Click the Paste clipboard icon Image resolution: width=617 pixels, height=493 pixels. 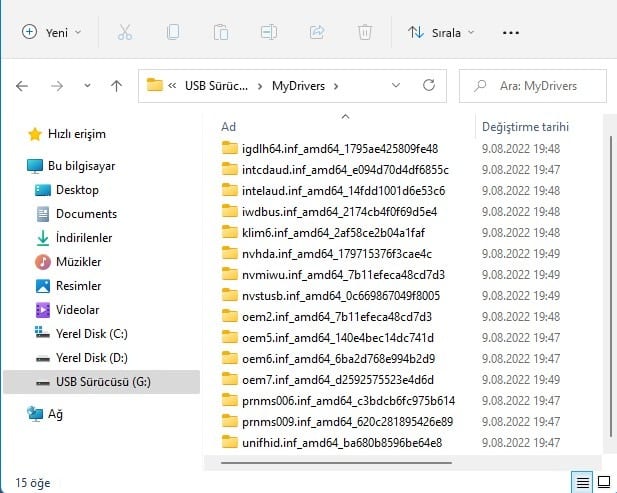tap(221, 32)
